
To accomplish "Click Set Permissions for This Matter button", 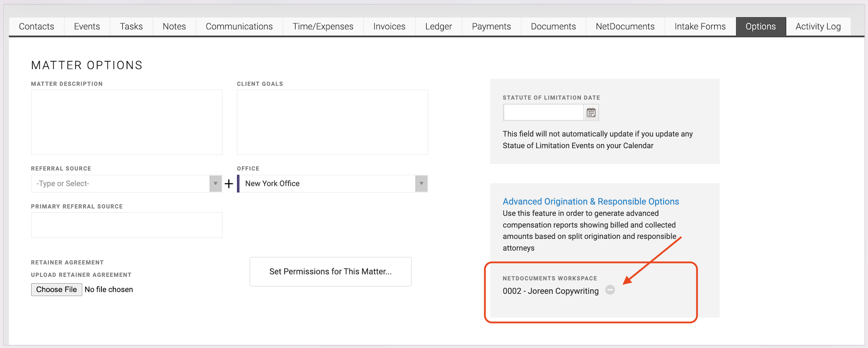I will point(331,272).
